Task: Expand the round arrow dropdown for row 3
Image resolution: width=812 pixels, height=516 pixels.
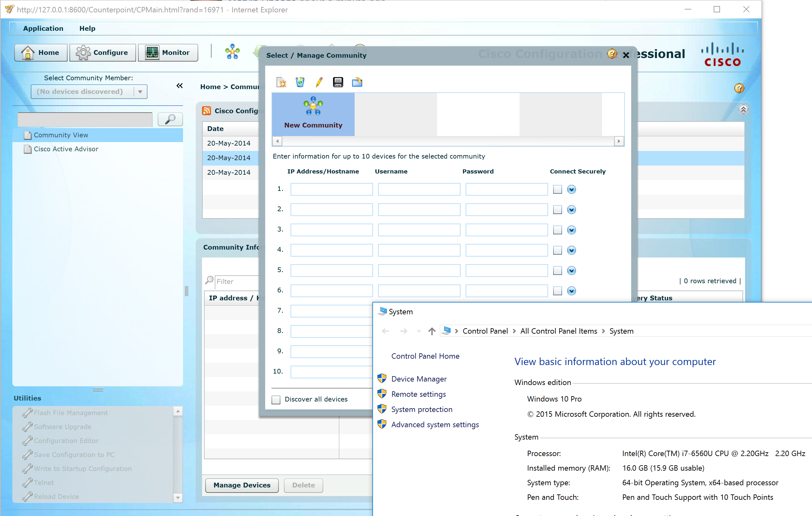Action: tap(571, 230)
